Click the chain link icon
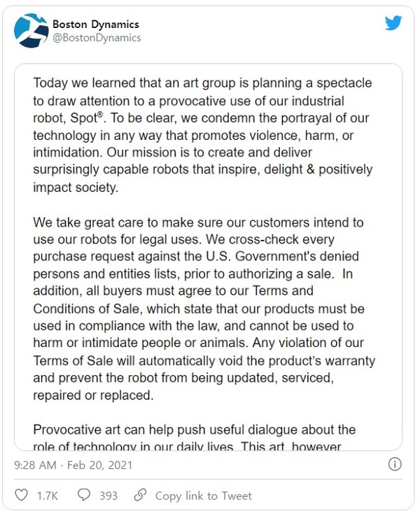This screenshot has width=420, height=513. coord(140,495)
